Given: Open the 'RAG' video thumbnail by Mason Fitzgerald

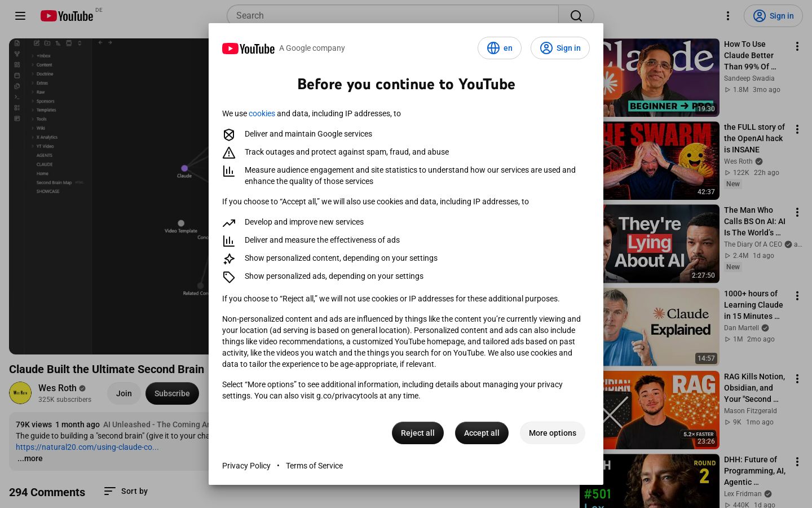Looking at the screenshot, I should pos(661,410).
